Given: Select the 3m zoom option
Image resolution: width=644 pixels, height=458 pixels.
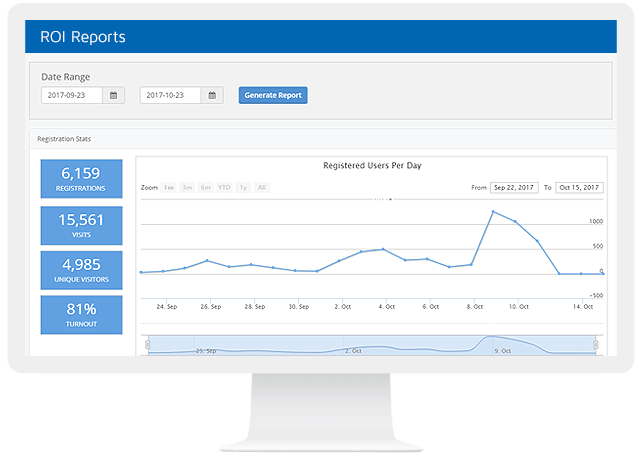Looking at the screenshot, I should [x=187, y=187].
